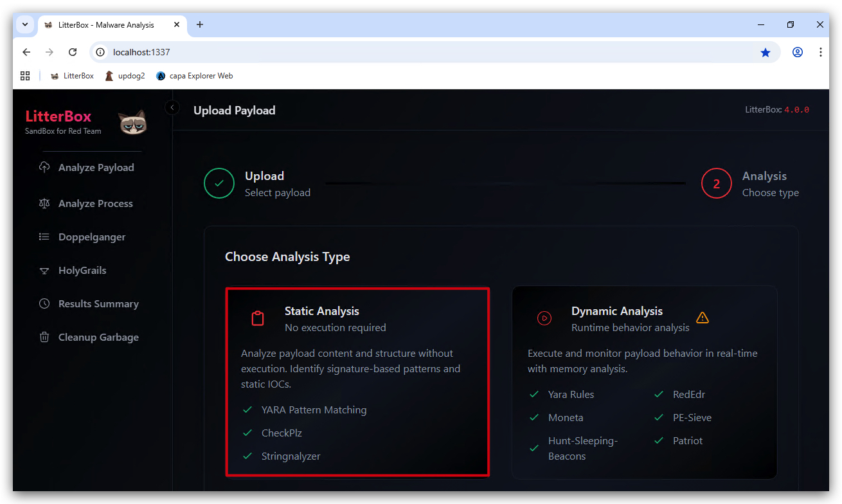Click the Analyze Process scales icon
Screen dimensions: 842x504
44,203
